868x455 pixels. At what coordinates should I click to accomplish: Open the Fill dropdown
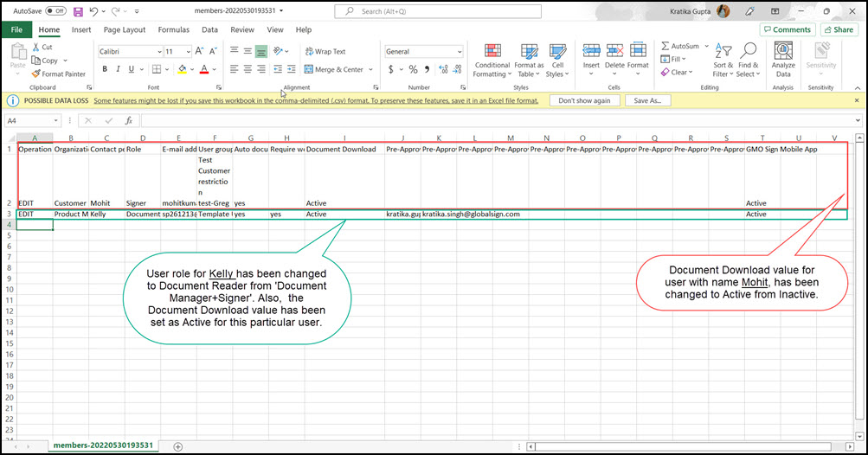click(x=673, y=59)
